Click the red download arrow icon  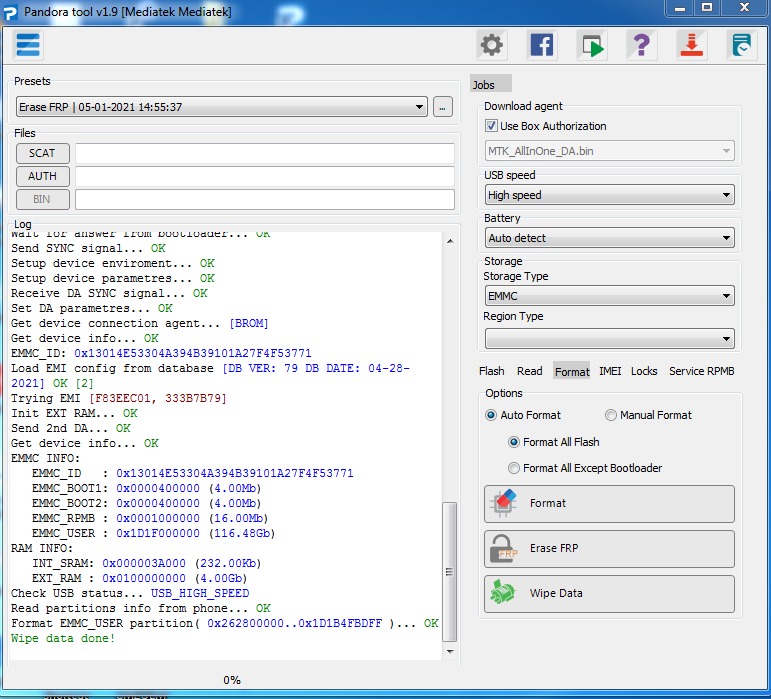pos(691,45)
